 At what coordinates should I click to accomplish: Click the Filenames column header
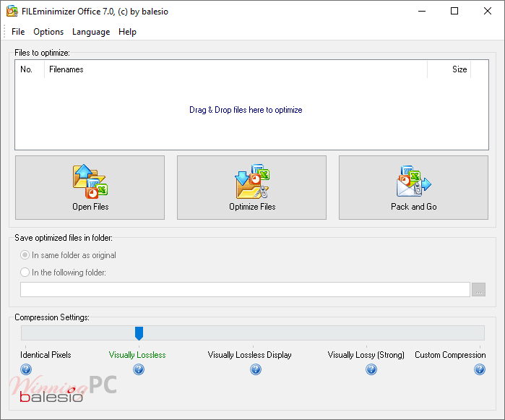pyautogui.click(x=236, y=69)
